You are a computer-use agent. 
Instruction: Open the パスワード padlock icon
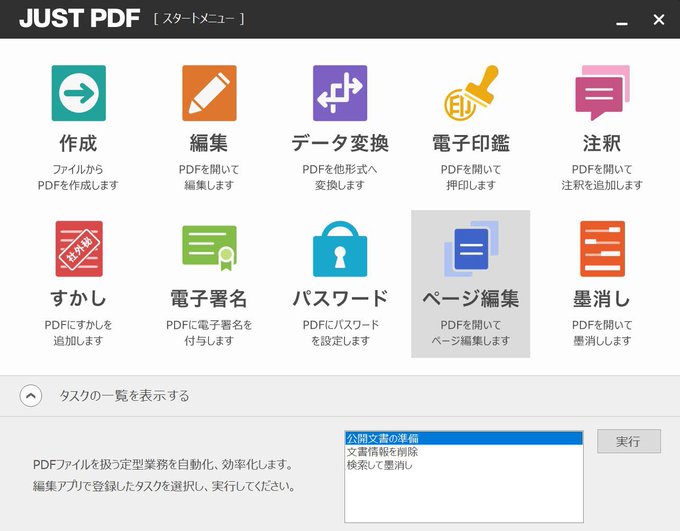[x=340, y=249]
